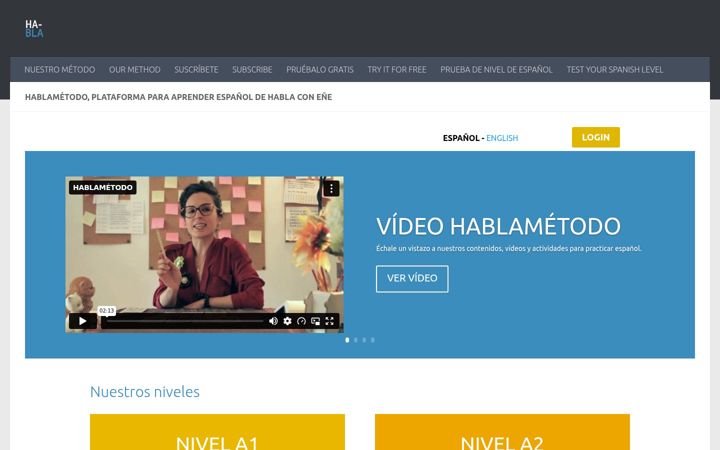
Task: Select third carousel dot
Action: [364, 340]
